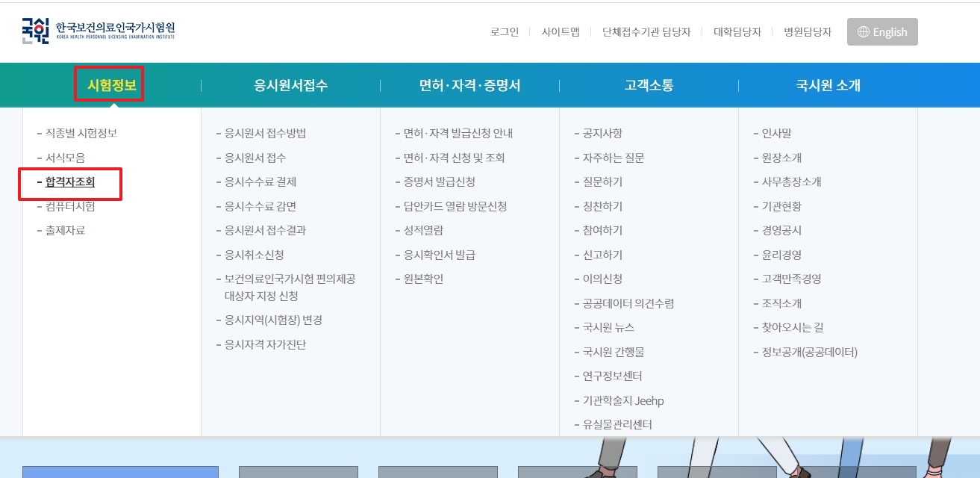Image resolution: width=980 pixels, height=478 pixels.
Task: Open the 사이트맵 sitemap
Action: (x=561, y=32)
